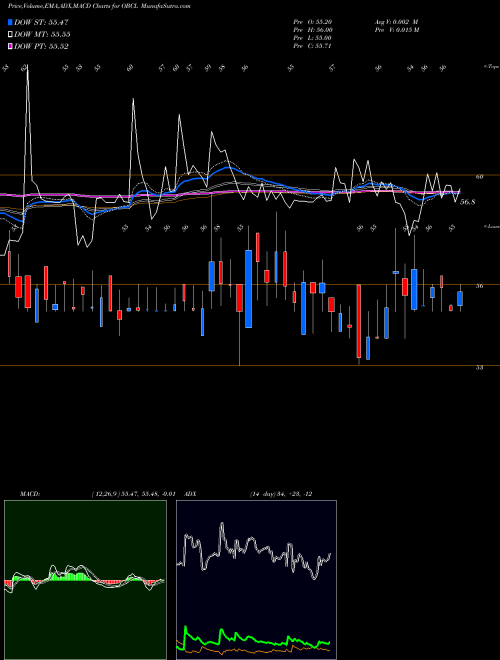
Task: Click the chart title naming MunafaSutra.com
Action: tap(99, 7)
